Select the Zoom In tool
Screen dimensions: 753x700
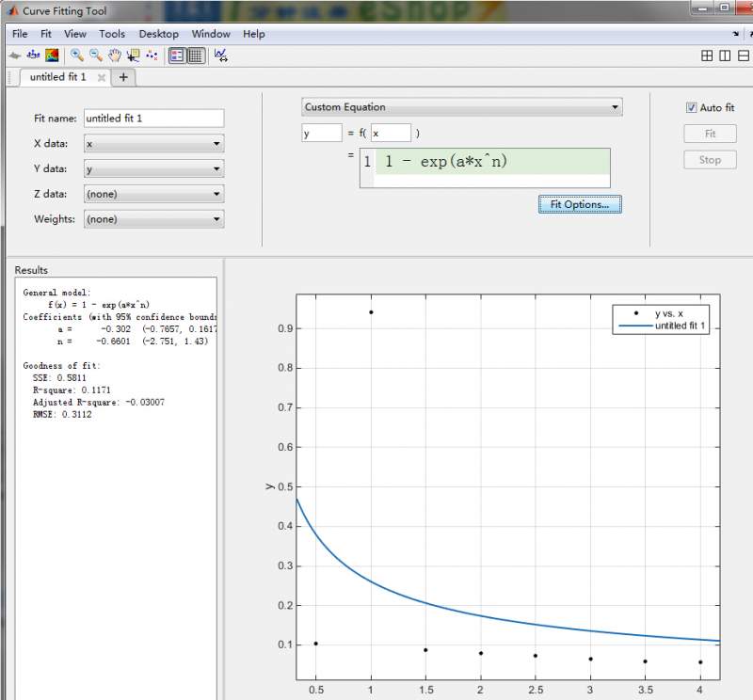point(77,56)
